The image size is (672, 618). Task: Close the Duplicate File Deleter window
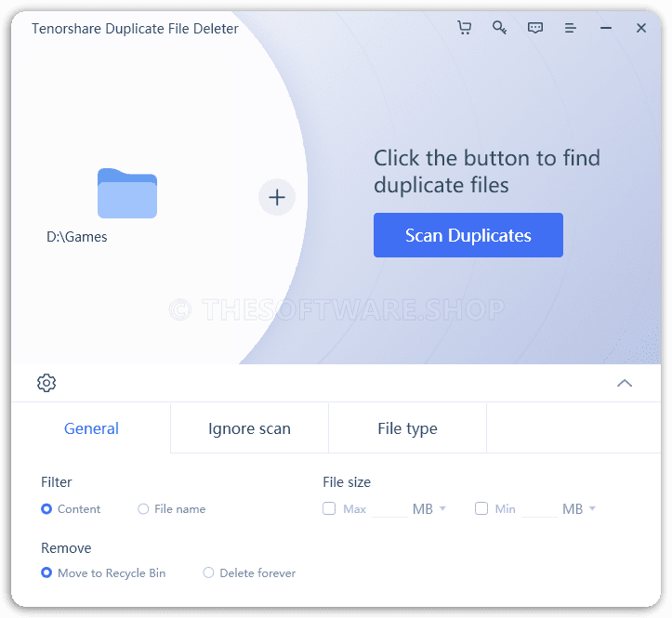(641, 28)
